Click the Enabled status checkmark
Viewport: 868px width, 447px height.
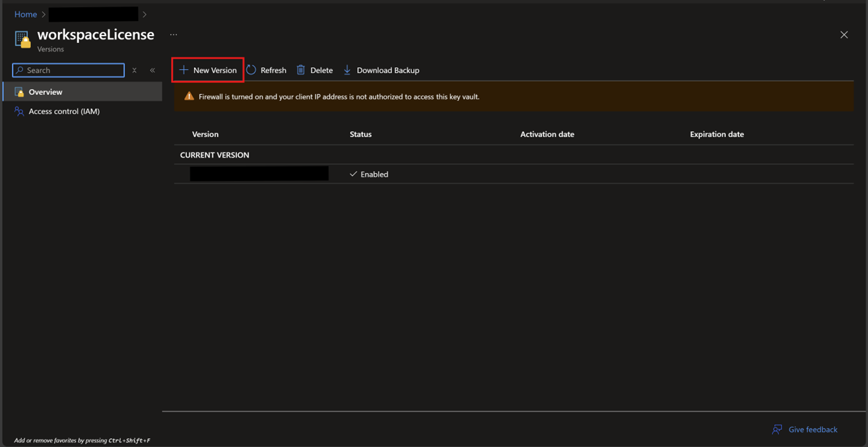(x=353, y=174)
